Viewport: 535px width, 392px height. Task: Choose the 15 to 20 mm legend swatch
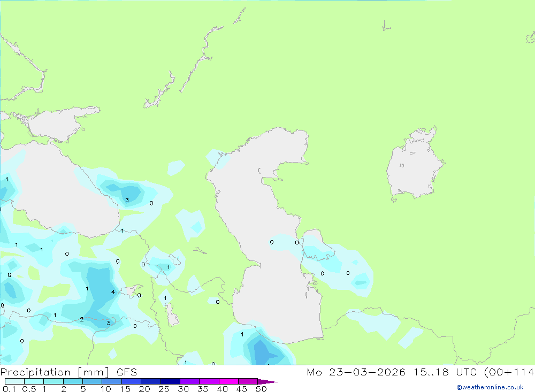(132, 381)
